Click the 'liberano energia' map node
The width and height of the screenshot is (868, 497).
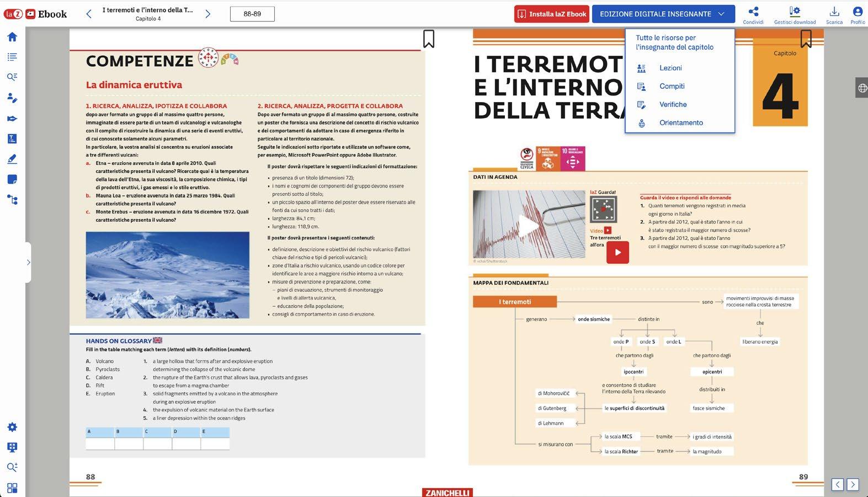tap(760, 341)
